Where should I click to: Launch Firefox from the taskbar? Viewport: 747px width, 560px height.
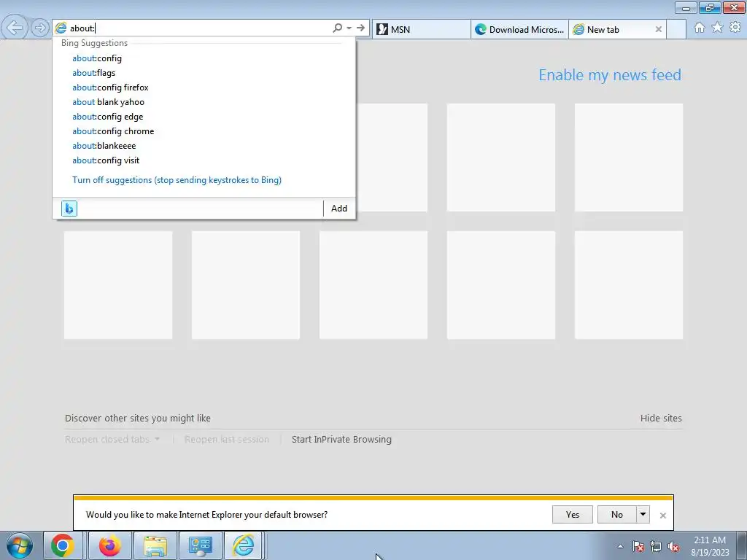109,545
